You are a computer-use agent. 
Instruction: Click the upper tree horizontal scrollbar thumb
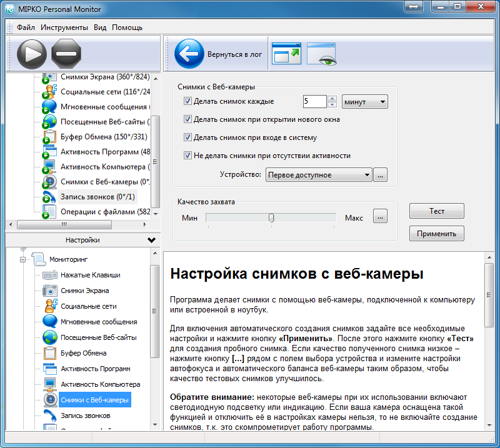(64, 224)
